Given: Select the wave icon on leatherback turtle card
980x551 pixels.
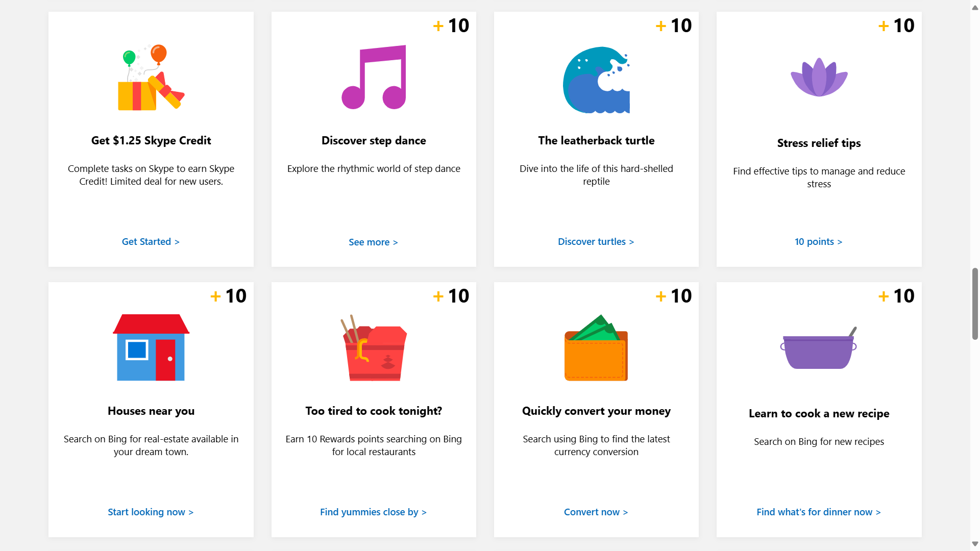Looking at the screenshot, I should click(596, 80).
